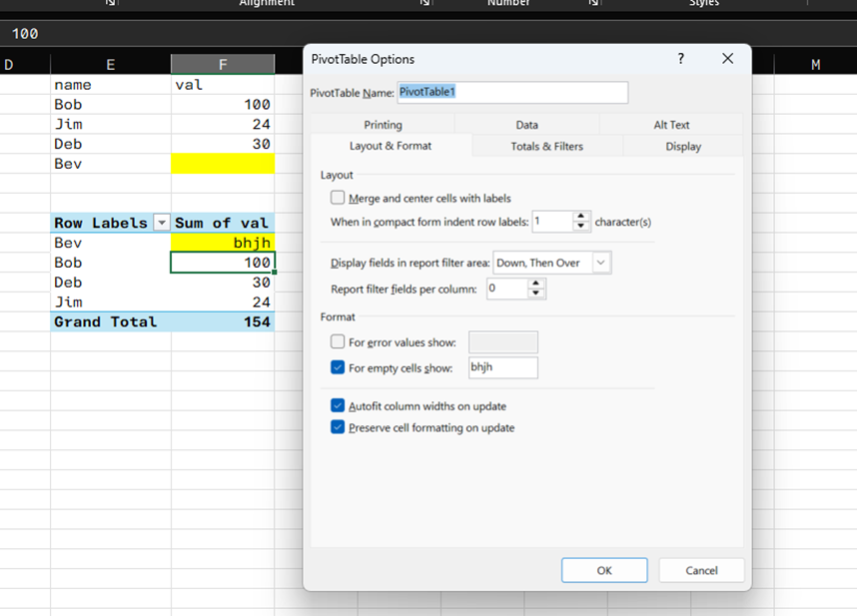This screenshot has width=857, height=616.
Task: Select column F header
Action: pyautogui.click(x=223, y=65)
